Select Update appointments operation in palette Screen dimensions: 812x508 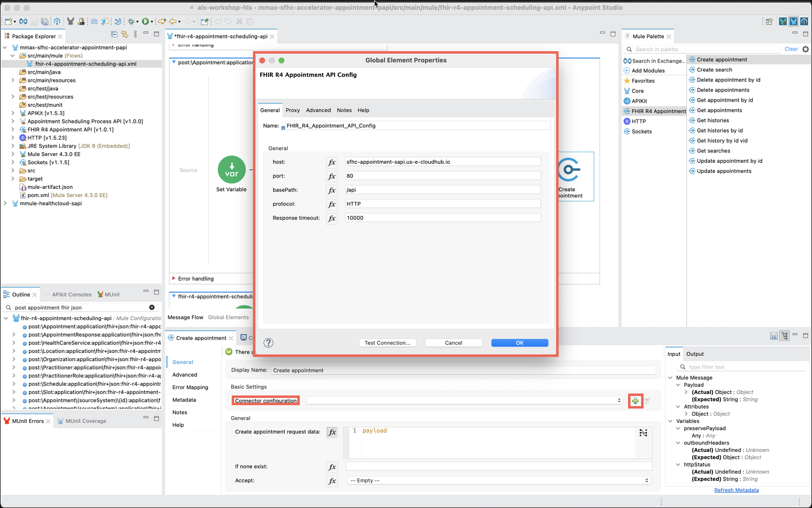pos(724,171)
